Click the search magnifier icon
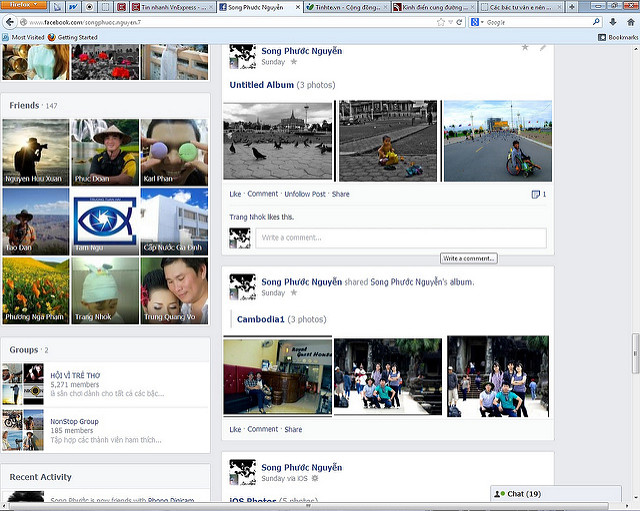The width and height of the screenshot is (640, 511). (x=596, y=22)
